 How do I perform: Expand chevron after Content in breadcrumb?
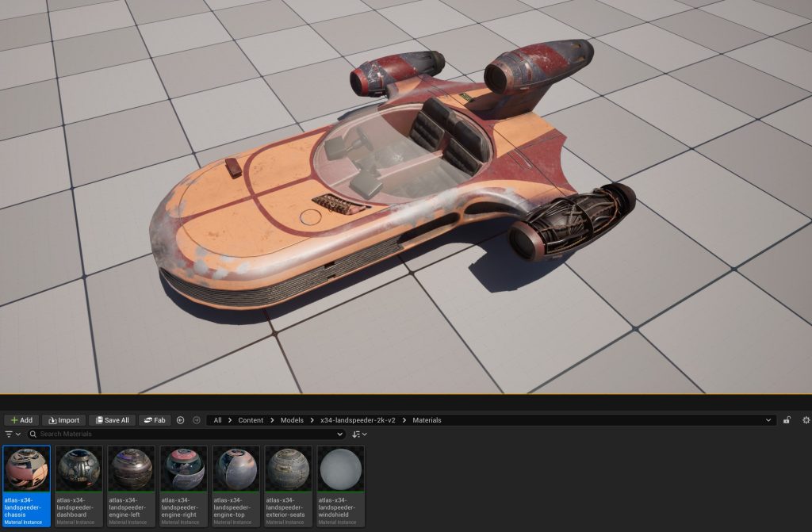coord(272,420)
